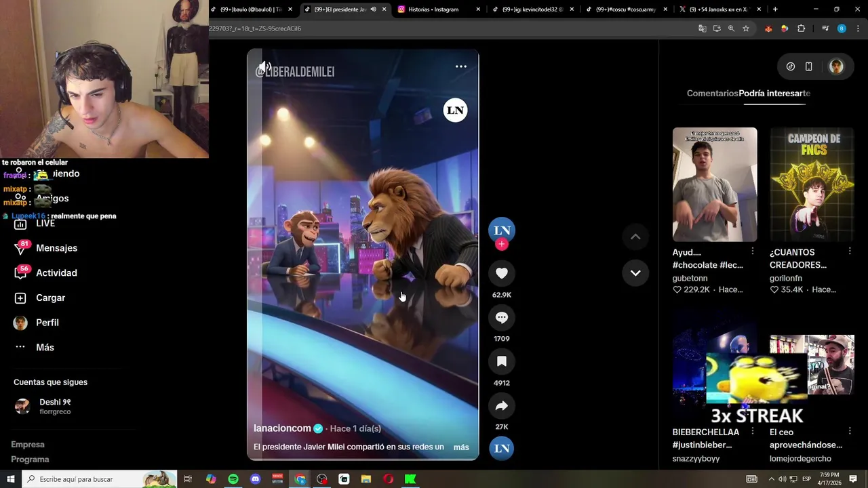Open the gorilonfn creator link
The height and width of the screenshot is (488, 868).
pyautogui.click(x=786, y=278)
